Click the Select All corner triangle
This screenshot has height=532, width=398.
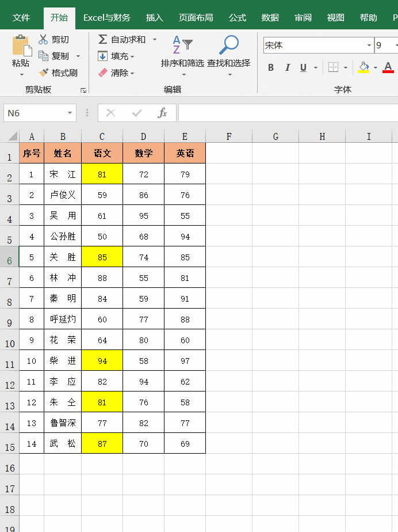[13, 136]
